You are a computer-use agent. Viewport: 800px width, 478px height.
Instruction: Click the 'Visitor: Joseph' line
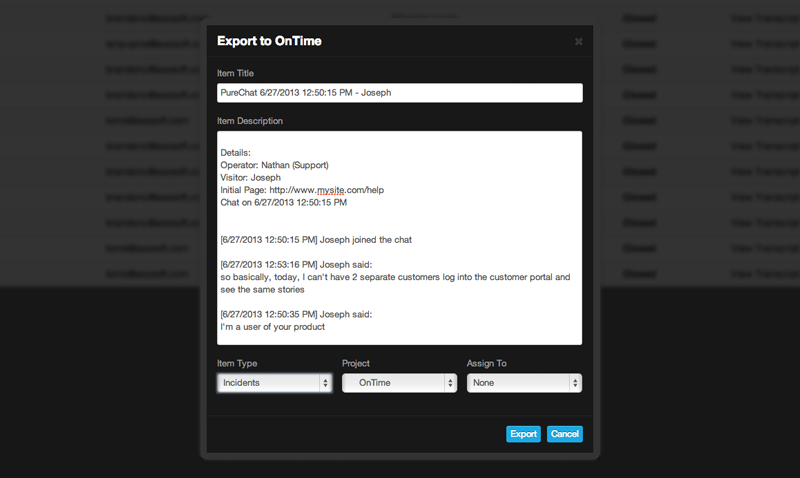(251, 178)
